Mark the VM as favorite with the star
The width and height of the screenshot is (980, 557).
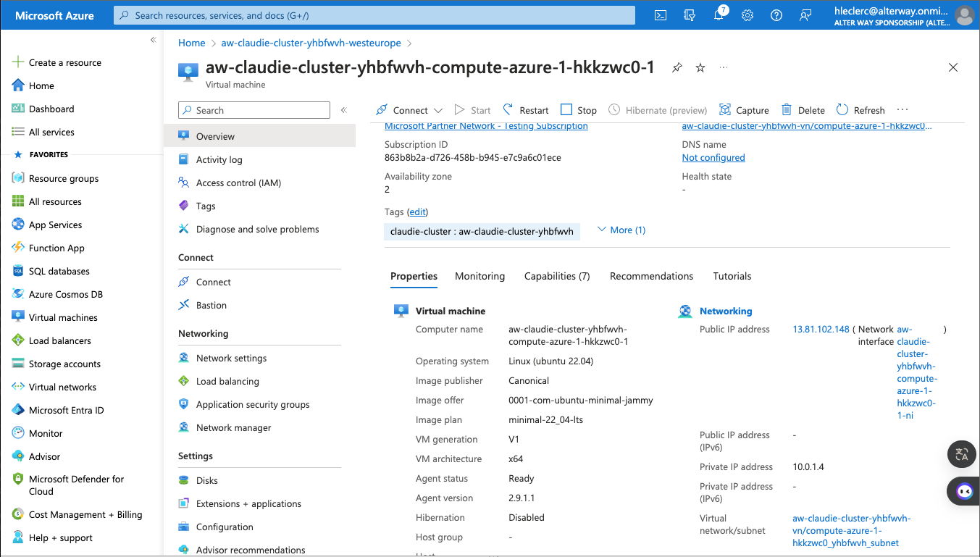(x=700, y=67)
